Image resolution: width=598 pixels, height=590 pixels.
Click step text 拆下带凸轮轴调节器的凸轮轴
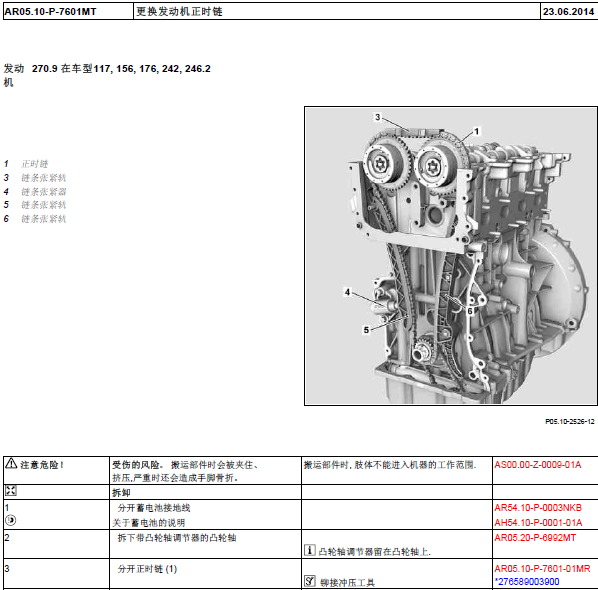coord(177,538)
